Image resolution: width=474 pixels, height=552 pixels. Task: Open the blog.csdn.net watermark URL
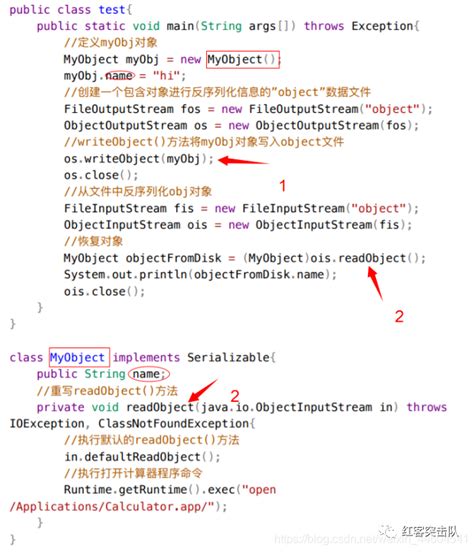371,539
